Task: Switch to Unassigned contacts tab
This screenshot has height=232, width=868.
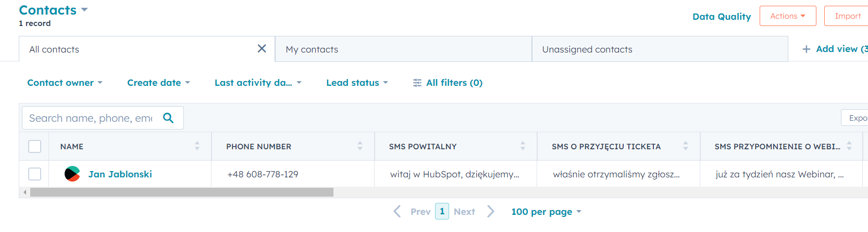Action: point(660,49)
